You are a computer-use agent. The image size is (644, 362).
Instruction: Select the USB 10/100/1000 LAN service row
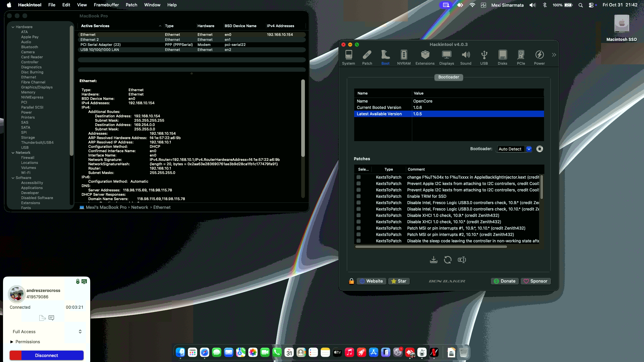[192, 50]
